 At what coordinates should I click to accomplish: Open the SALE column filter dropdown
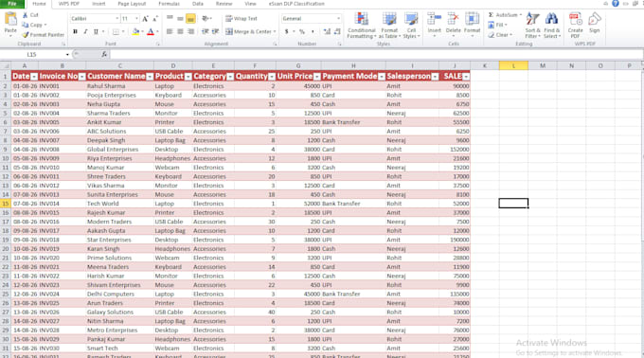[x=466, y=77]
